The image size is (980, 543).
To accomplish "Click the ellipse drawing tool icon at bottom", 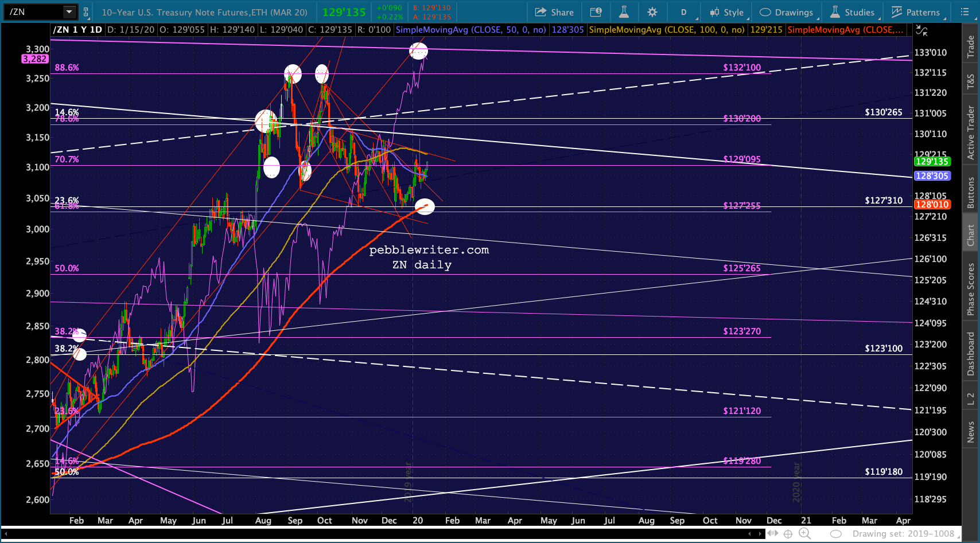I will tap(836, 534).
